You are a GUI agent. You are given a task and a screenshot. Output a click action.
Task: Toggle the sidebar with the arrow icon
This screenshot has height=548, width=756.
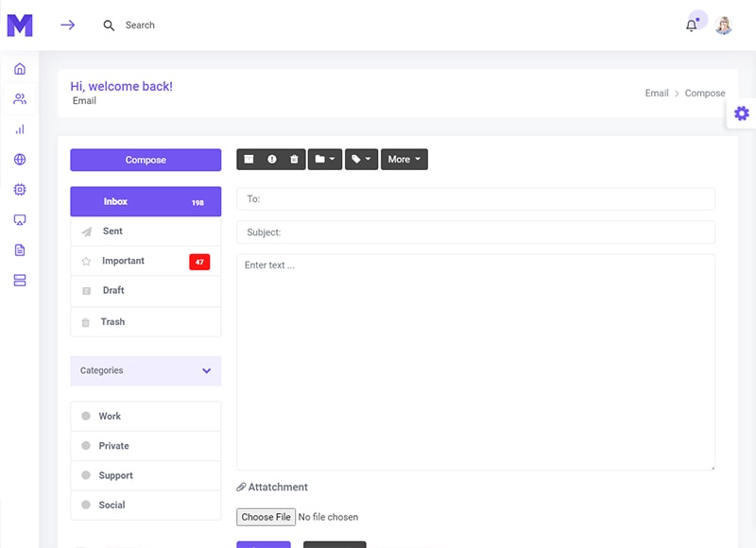[67, 26]
